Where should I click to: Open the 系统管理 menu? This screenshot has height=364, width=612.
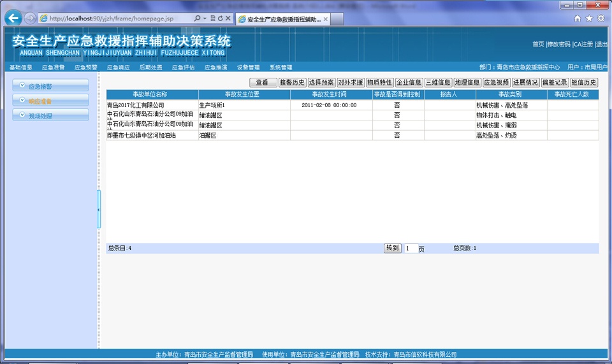coord(280,67)
